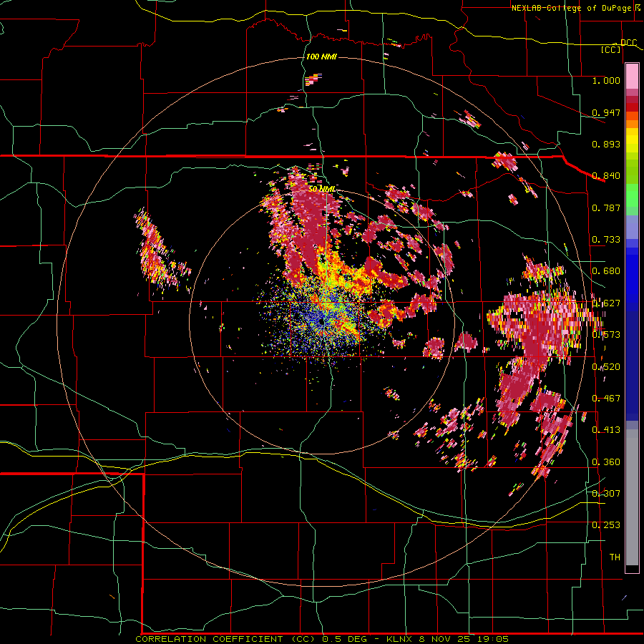Select the 0.733 value on the scale
This screenshot has height=644, width=644.
tap(606, 240)
